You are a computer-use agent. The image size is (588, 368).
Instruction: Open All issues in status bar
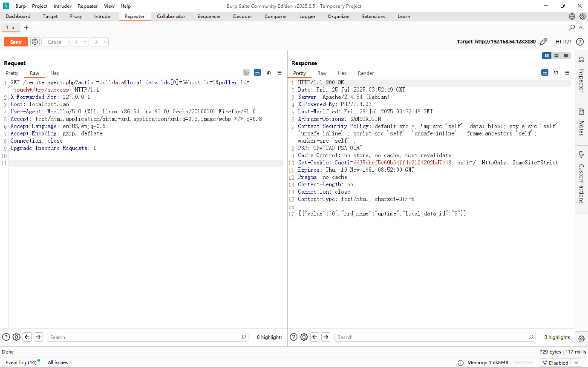pos(58,362)
